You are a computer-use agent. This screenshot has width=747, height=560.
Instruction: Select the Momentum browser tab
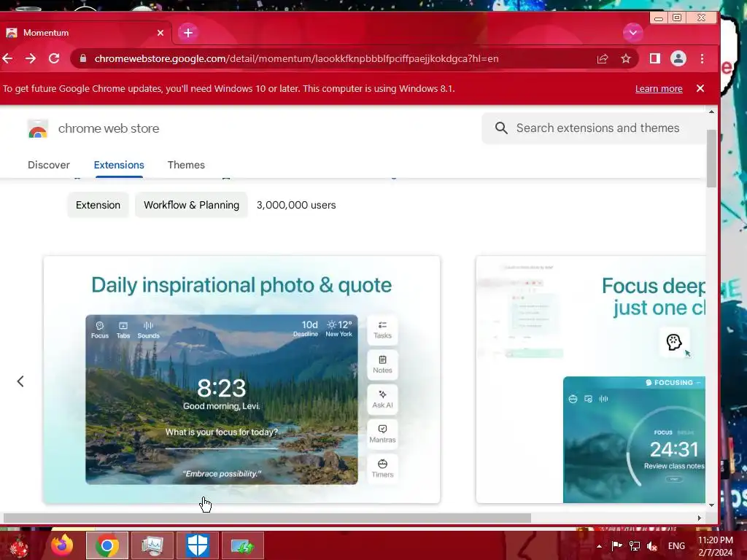[x=86, y=32]
